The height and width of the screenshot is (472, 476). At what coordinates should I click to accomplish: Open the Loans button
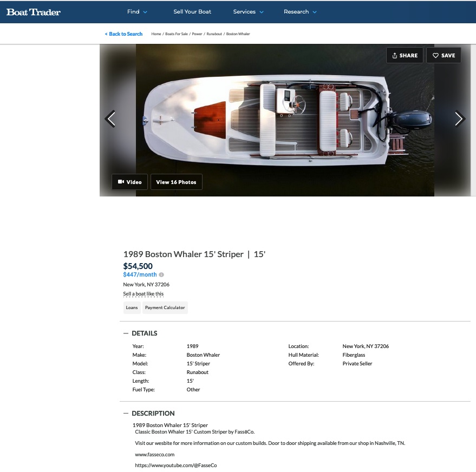(132, 307)
